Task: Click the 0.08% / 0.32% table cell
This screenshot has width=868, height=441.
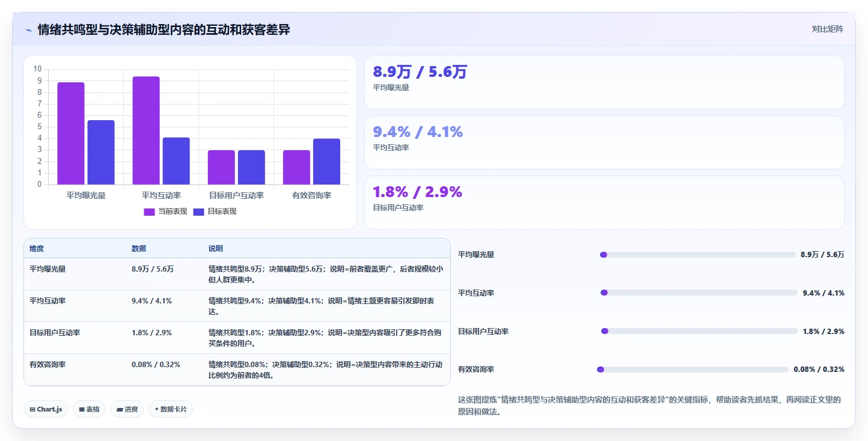Action: [156, 364]
